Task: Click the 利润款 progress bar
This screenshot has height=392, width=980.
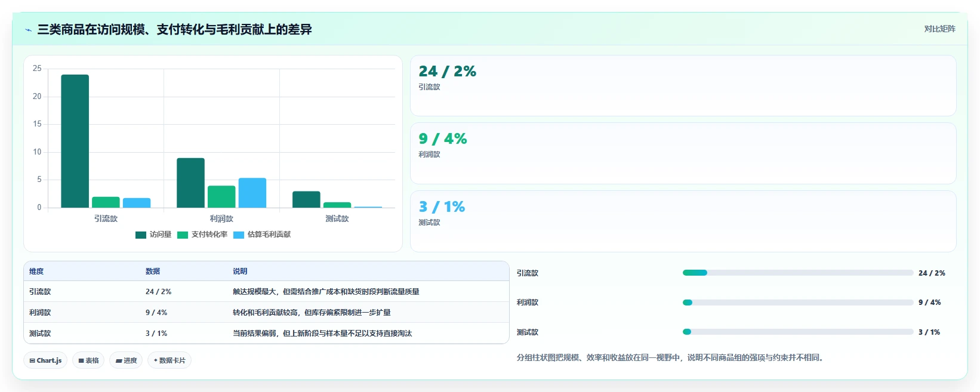Action: pyautogui.click(x=798, y=303)
